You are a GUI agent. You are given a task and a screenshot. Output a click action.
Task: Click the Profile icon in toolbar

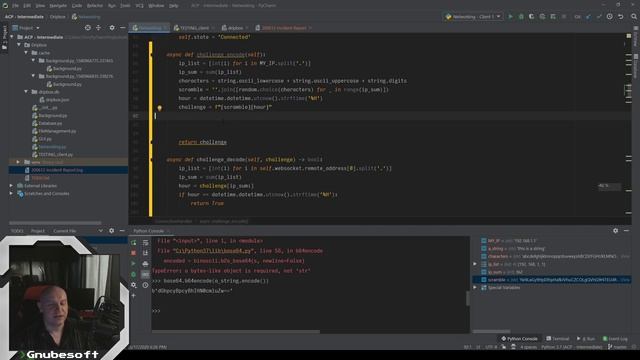tap(542, 17)
